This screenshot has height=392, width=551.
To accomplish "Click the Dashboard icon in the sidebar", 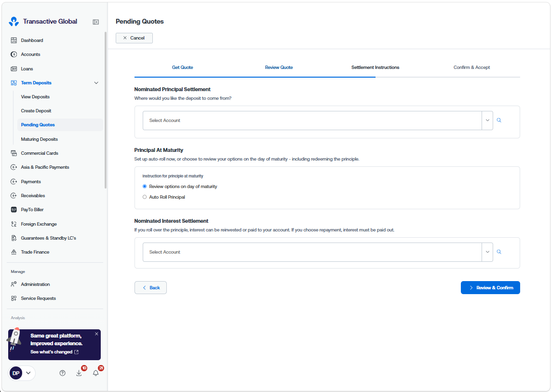I will point(13,41).
